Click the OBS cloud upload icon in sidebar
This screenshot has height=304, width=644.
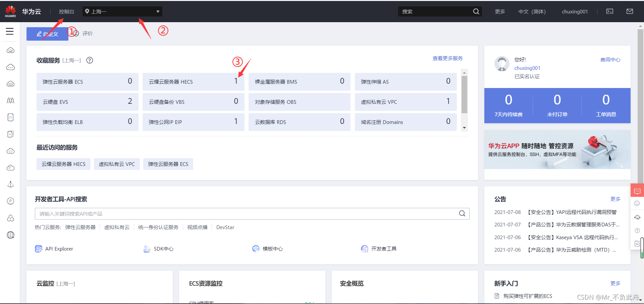pos(11,151)
